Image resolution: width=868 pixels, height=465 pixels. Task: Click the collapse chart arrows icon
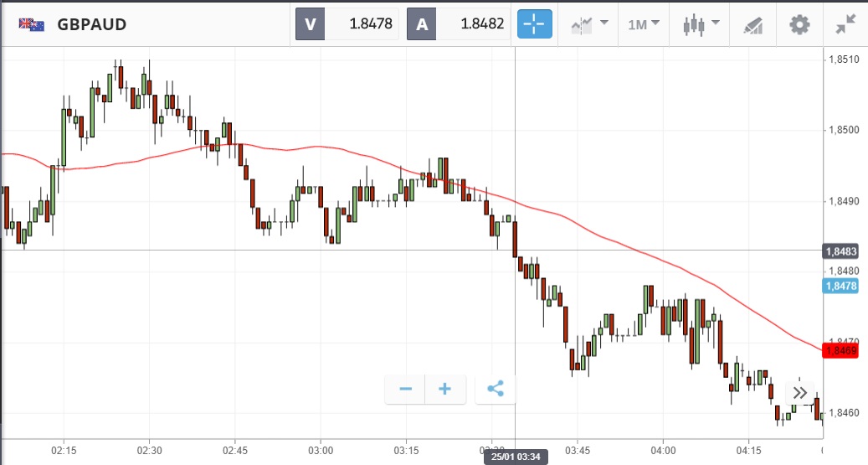click(x=845, y=24)
